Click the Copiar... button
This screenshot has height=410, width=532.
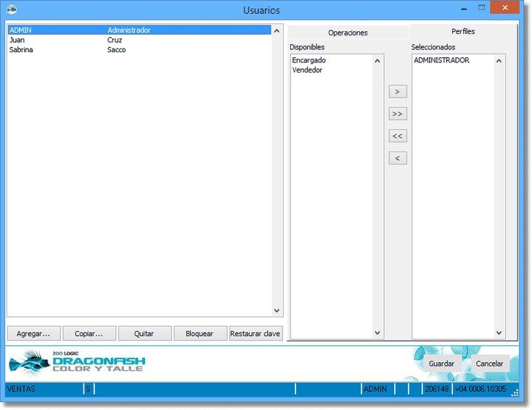(x=89, y=334)
